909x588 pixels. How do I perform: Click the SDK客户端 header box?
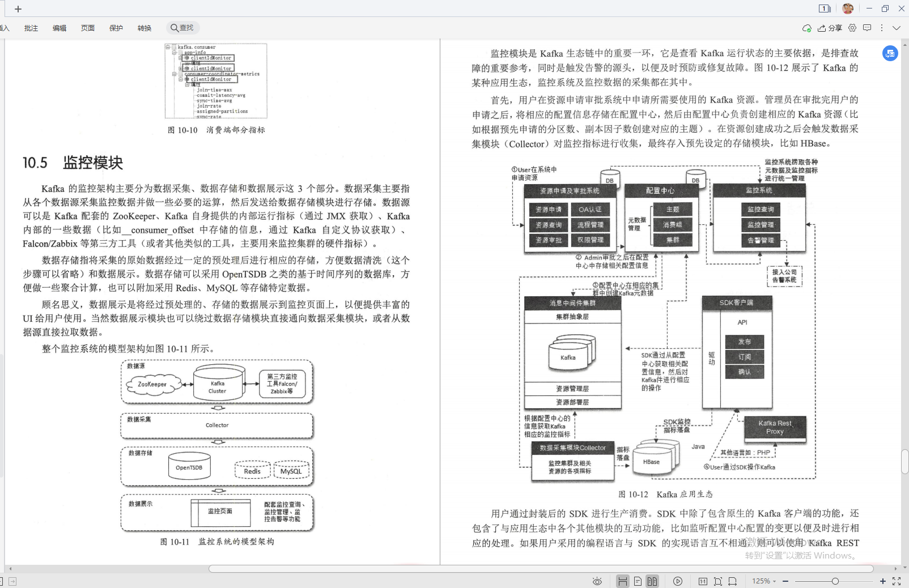(737, 303)
